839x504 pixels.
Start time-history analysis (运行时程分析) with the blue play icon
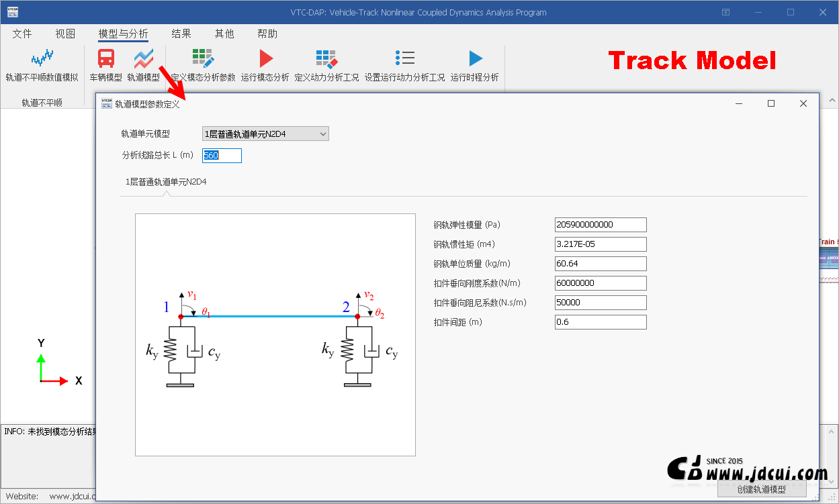[475, 59]
